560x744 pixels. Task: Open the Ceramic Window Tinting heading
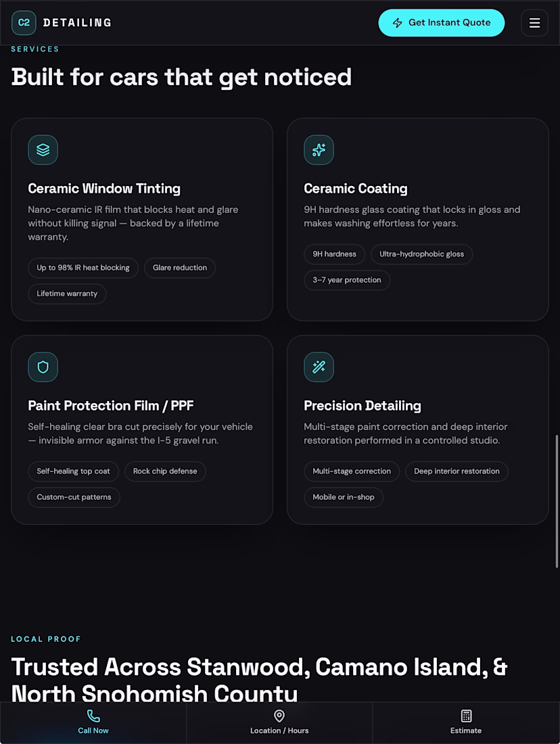coord(104,189)
